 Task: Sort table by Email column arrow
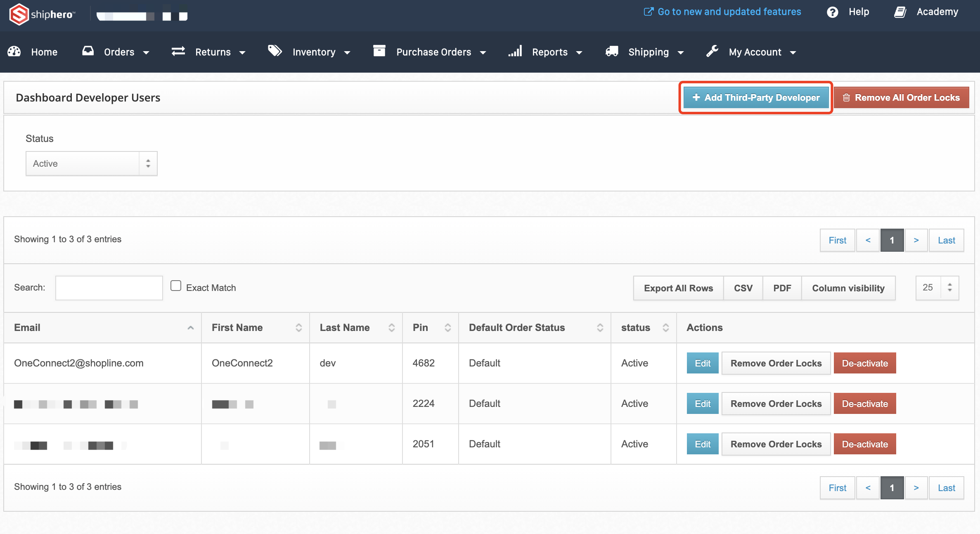pyautogui.click(x=190, y=328)
